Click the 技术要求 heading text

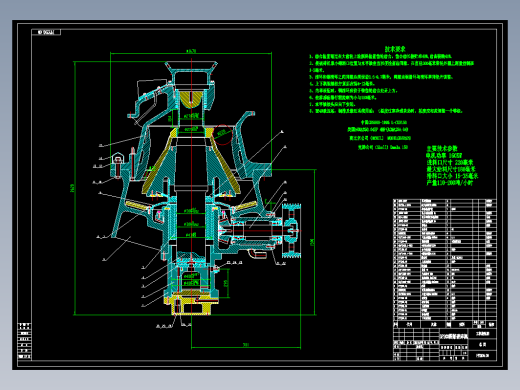395,49
